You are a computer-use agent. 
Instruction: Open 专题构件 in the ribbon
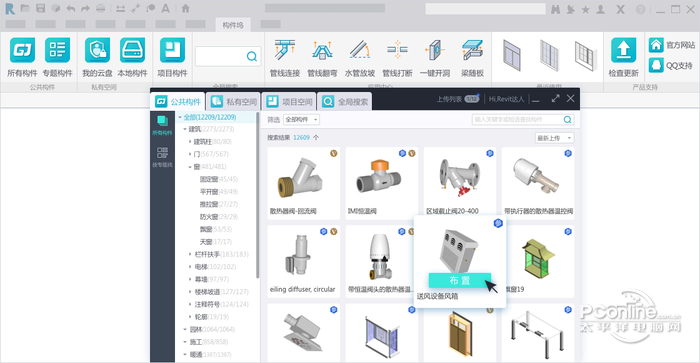coord(58,57)
